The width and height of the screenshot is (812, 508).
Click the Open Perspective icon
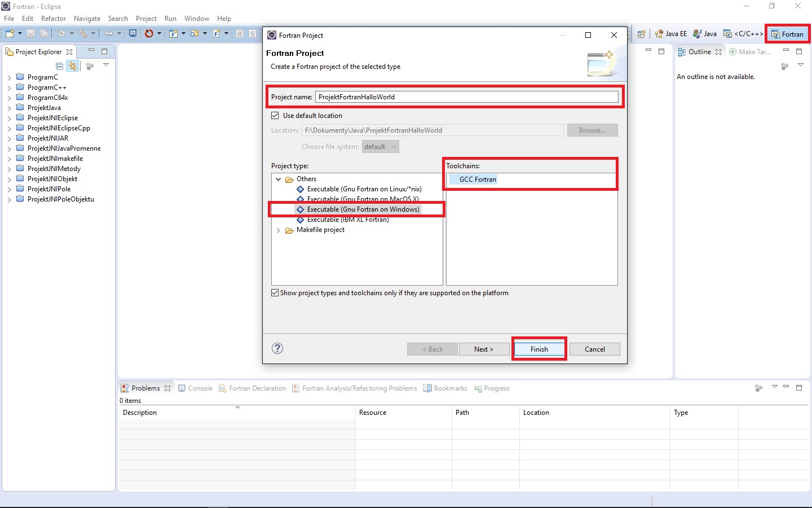[x=641, y=34]
